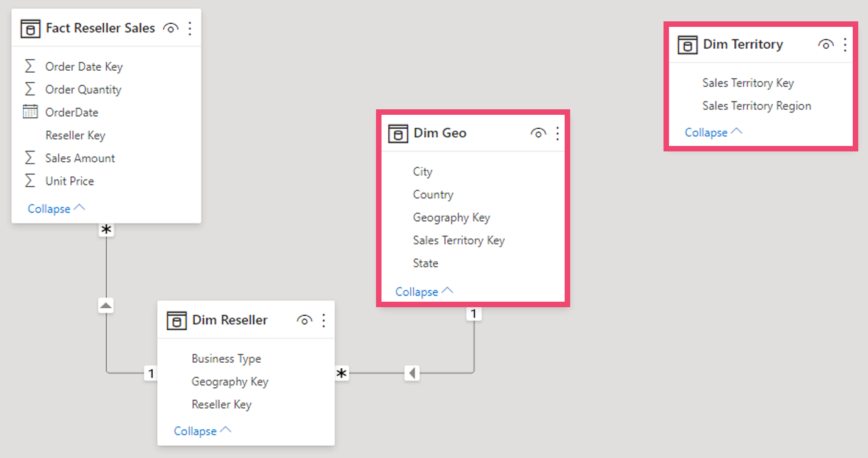Toggle the Dim Territory eye icon
Screen dimensions: 868x458
(826, 44)
